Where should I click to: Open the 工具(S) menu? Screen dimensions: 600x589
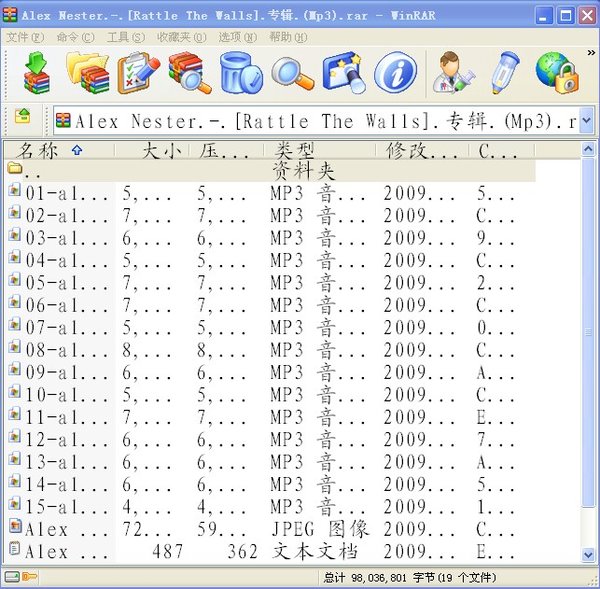126,37
